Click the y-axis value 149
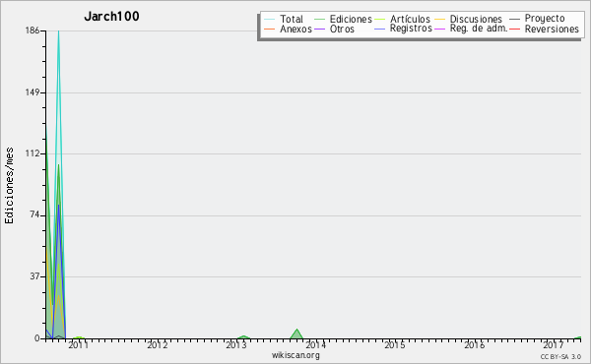This screenshot has height=364, width=591. (x=33, y=92)
